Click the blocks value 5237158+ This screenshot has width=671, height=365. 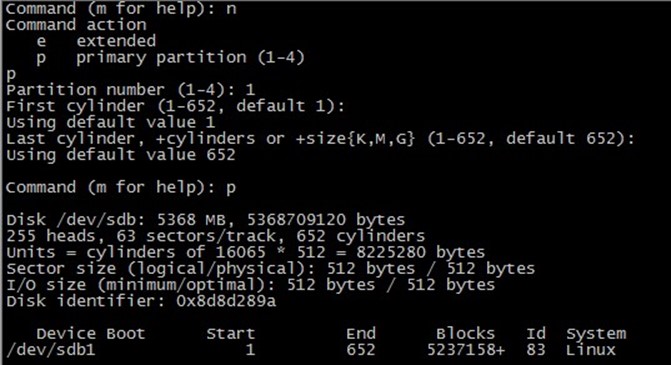click(x=466, y=350)
